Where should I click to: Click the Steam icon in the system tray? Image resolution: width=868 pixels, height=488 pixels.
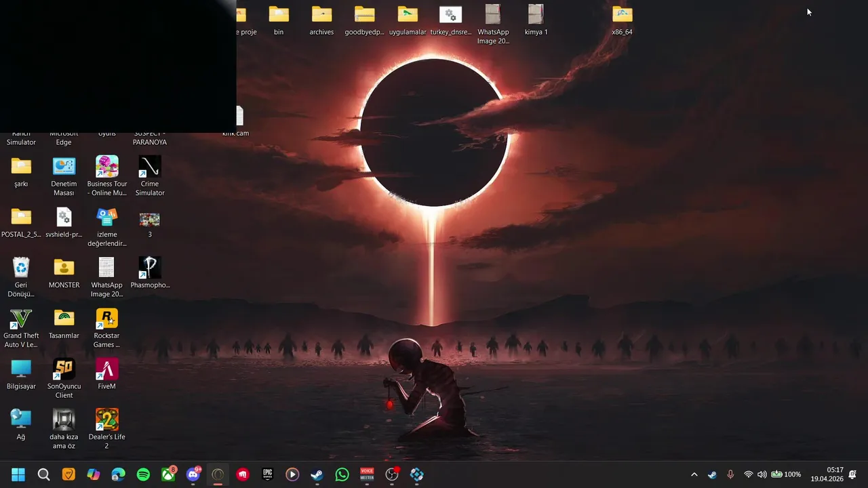coord(712,474)
